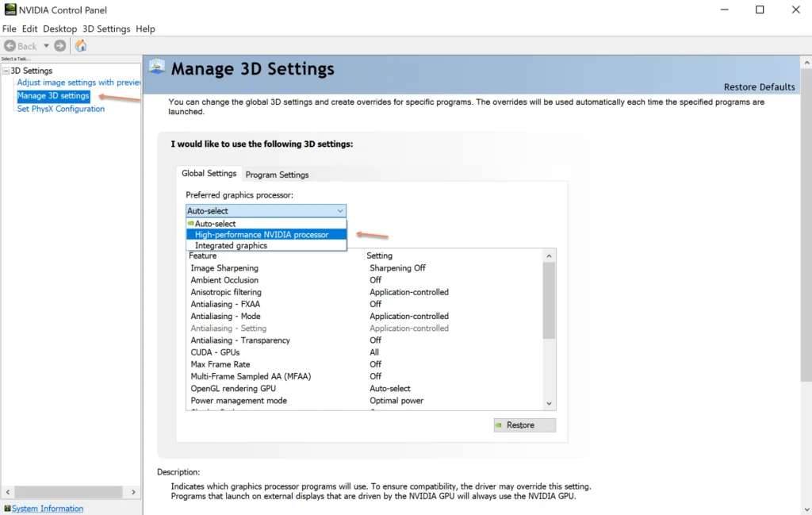Click the Restore Defaults link
Image resolution: width=812 pixels, height=515 pixels.
point(759,87)
